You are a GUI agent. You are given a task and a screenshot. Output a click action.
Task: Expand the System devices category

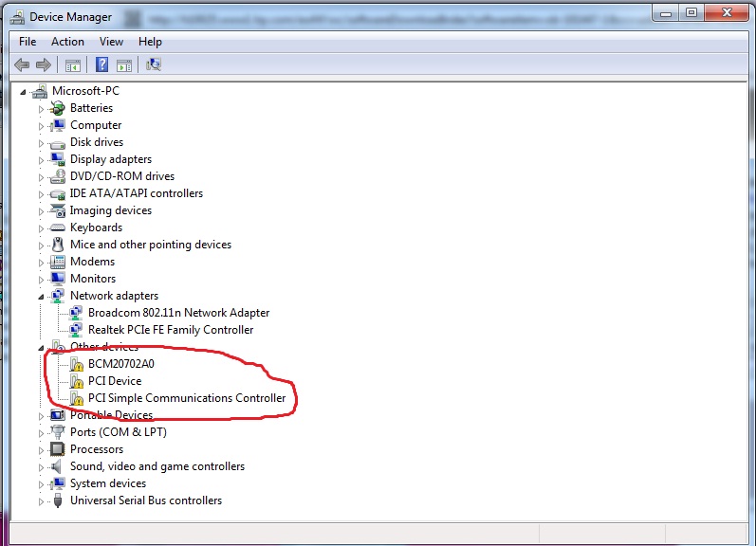(41, 484)
